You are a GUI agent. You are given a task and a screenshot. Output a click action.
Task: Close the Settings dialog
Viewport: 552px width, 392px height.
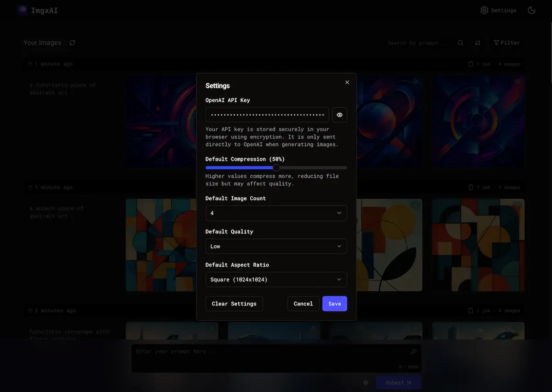point(347,82)
